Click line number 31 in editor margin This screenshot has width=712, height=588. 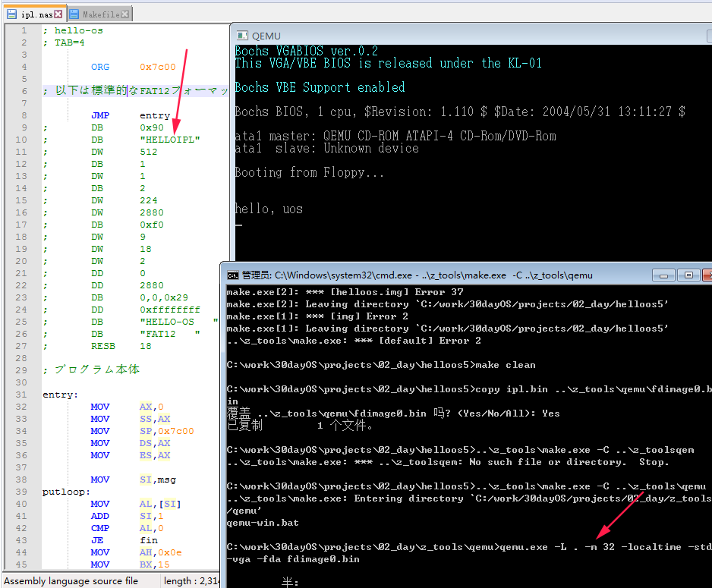pos(21,395)
